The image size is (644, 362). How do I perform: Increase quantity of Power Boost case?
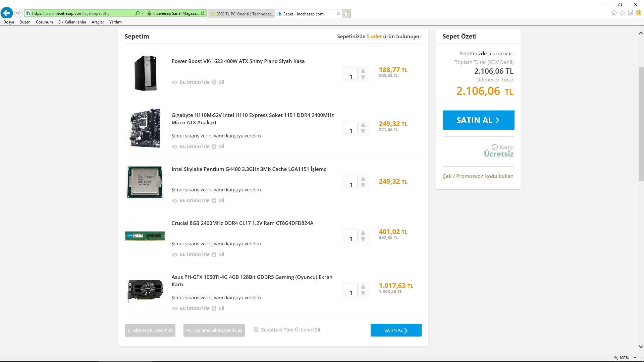coord(363,71)
